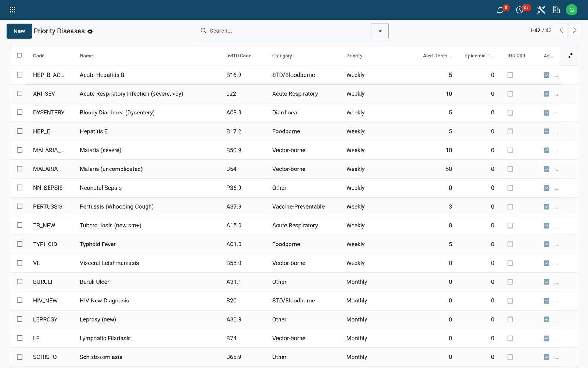Sort by the Alert Threshold column header
This screenshot has height=368, width=588.
(x=437, y=56)
